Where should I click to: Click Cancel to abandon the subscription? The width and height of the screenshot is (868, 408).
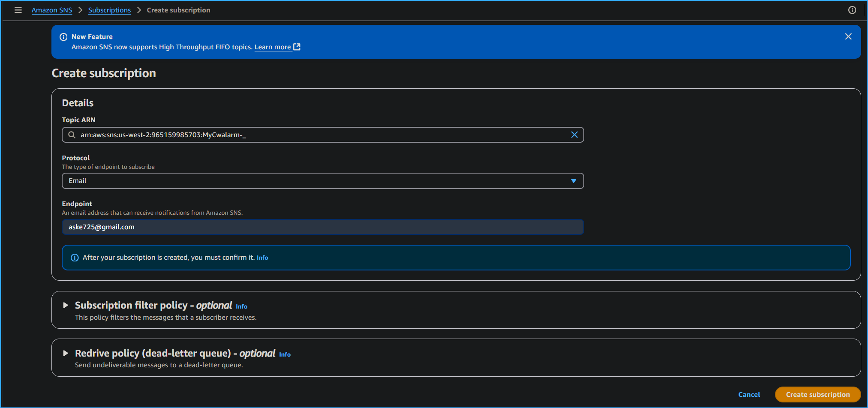click(749, 394)
